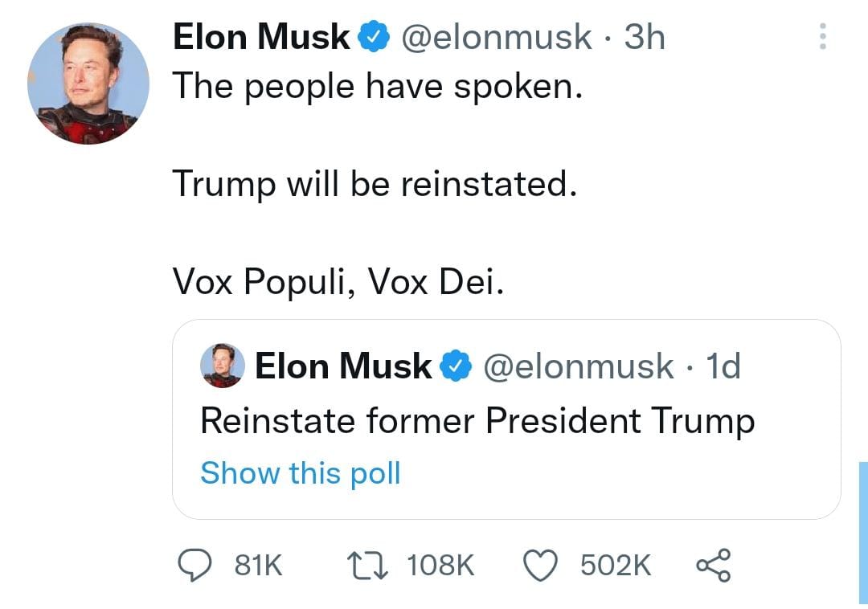
Task: Click the "Show this poll" link
Action: [x=300, y=473]
